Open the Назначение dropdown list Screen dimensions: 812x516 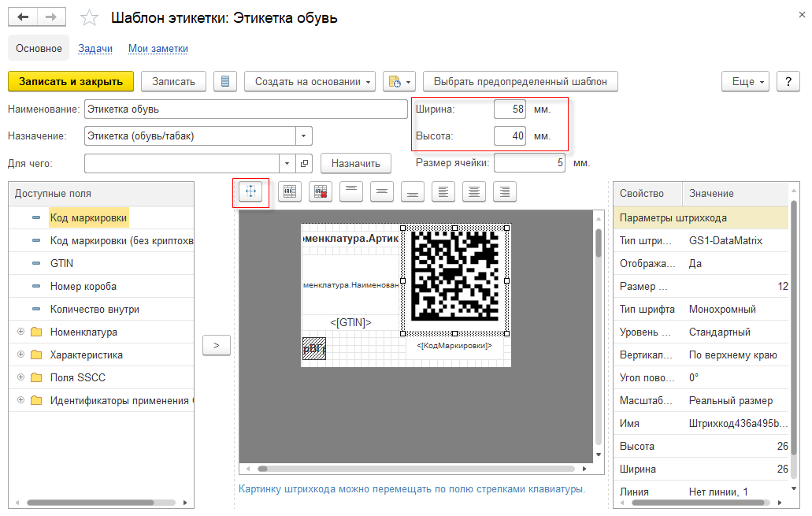(x=303, y=136)
